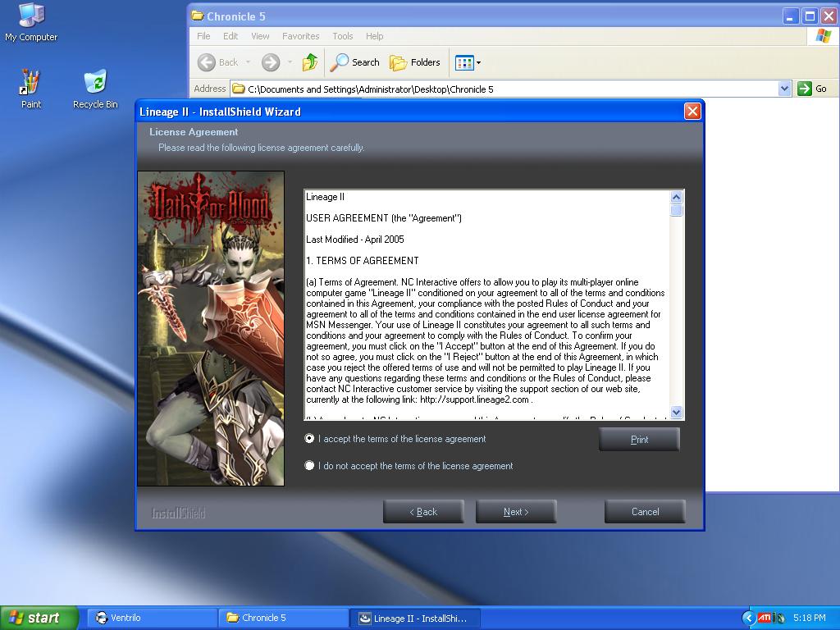Screen dimensions: 840x630
Task: Open the File menu in Chronicle 5
Action: tap(203, 36)
